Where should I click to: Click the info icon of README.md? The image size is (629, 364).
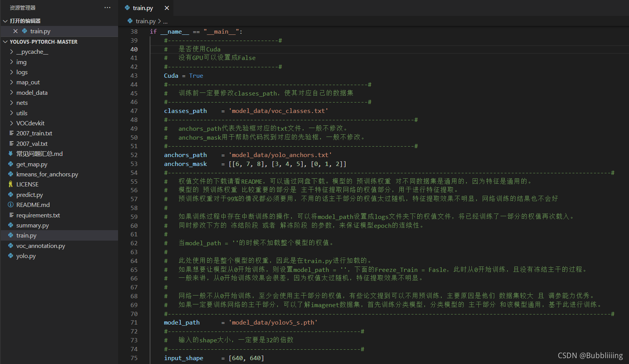(11, 205)
